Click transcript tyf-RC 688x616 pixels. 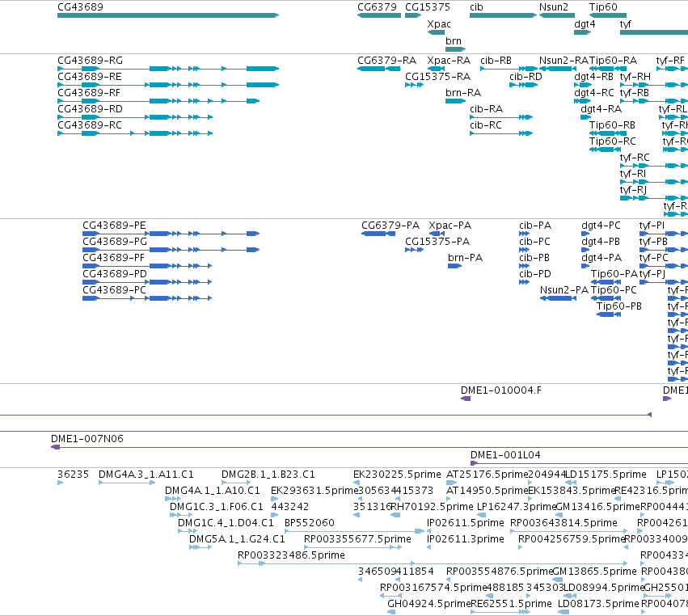coord(654,166)
